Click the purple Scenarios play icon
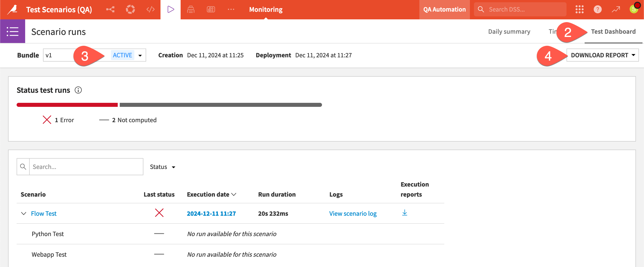 point(170,9)
